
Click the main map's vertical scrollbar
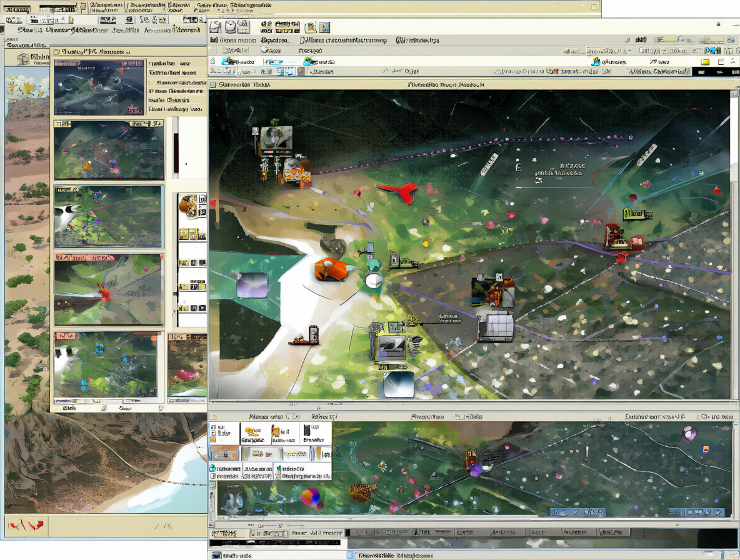click(734, 244)
